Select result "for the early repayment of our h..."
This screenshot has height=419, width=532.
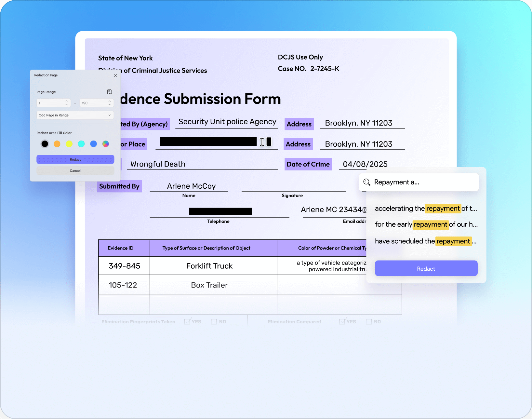click(426, 224)
